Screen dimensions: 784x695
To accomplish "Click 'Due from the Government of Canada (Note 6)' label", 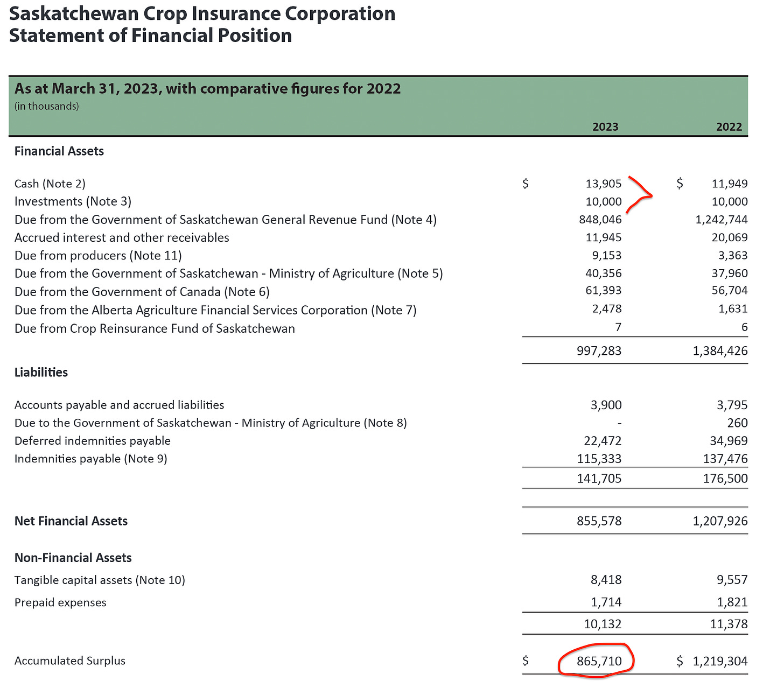I will pos(142,292).
